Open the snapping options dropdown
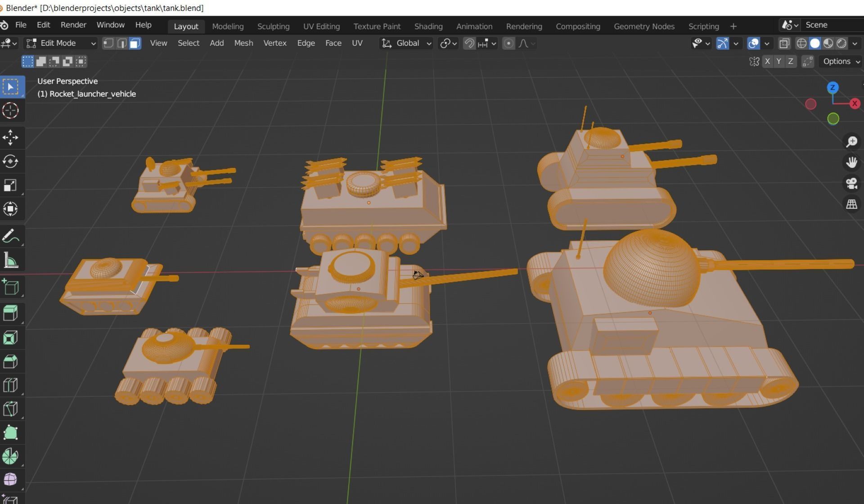 click(487, 43)
